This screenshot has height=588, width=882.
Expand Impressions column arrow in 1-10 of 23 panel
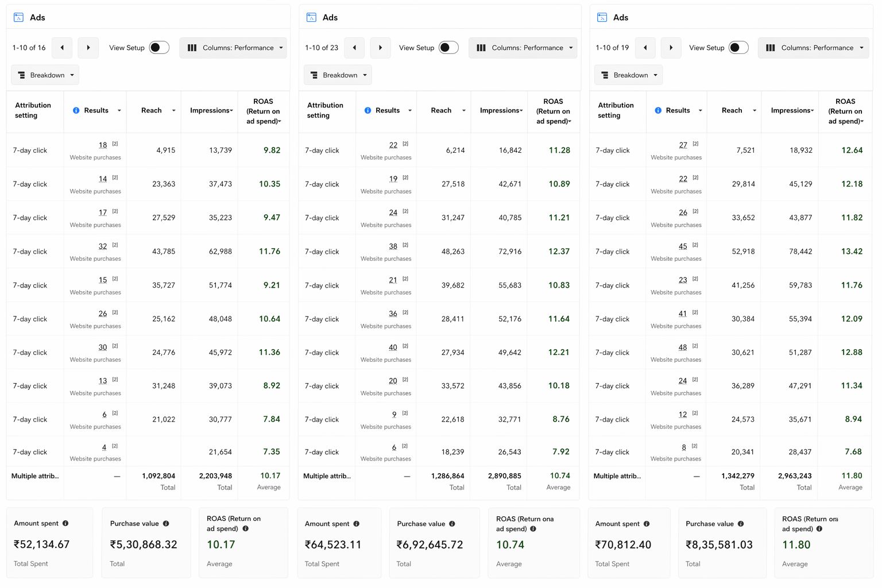pos(521,111)
